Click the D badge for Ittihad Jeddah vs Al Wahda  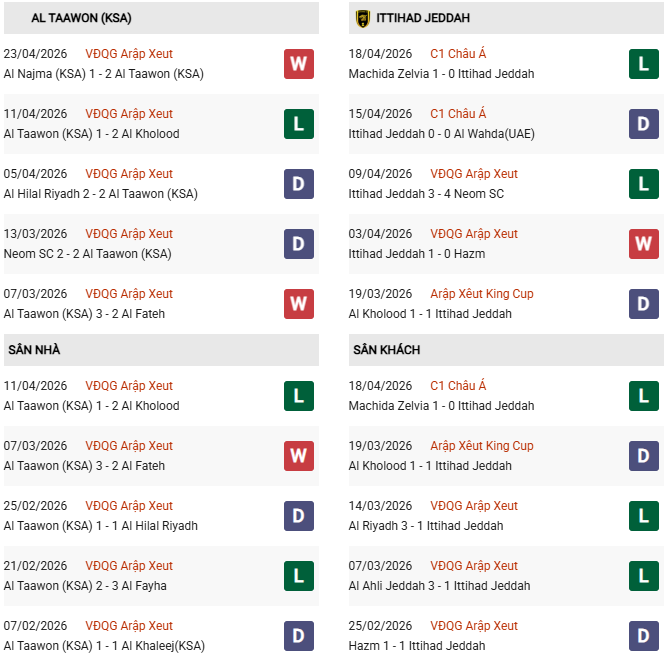click(644, 124)
